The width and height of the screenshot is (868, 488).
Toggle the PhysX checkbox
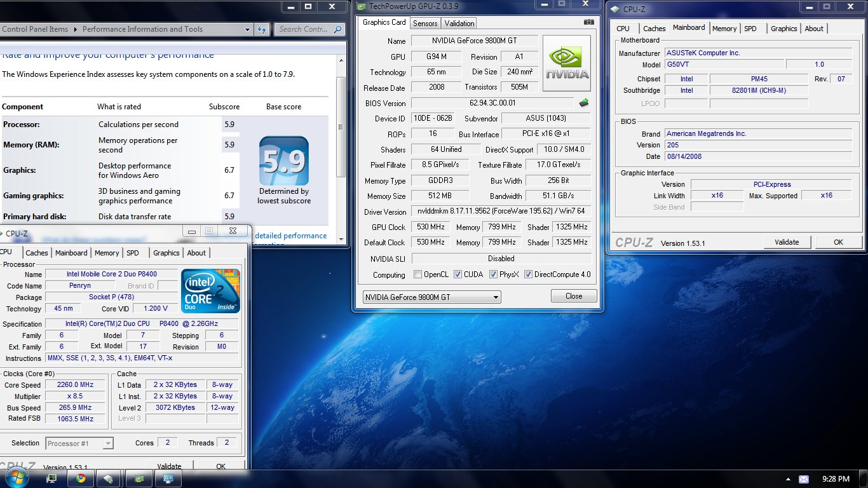click(493, 274)
